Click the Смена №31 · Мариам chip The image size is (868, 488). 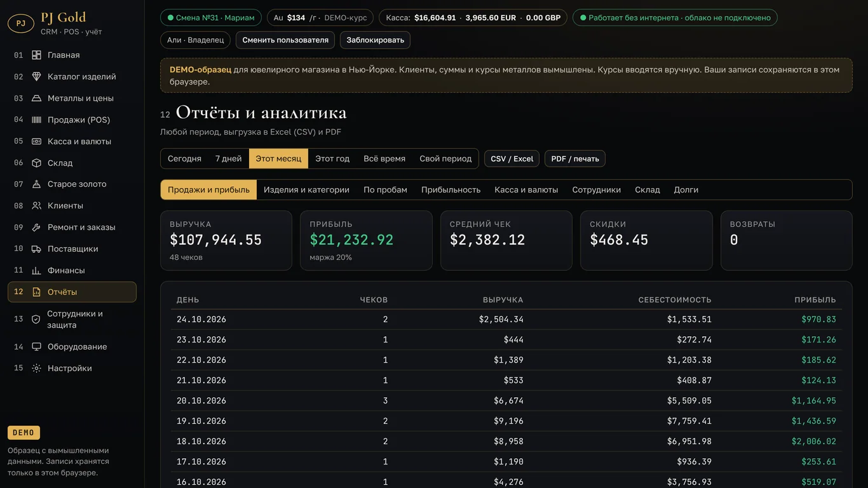(x=211, y=18)
